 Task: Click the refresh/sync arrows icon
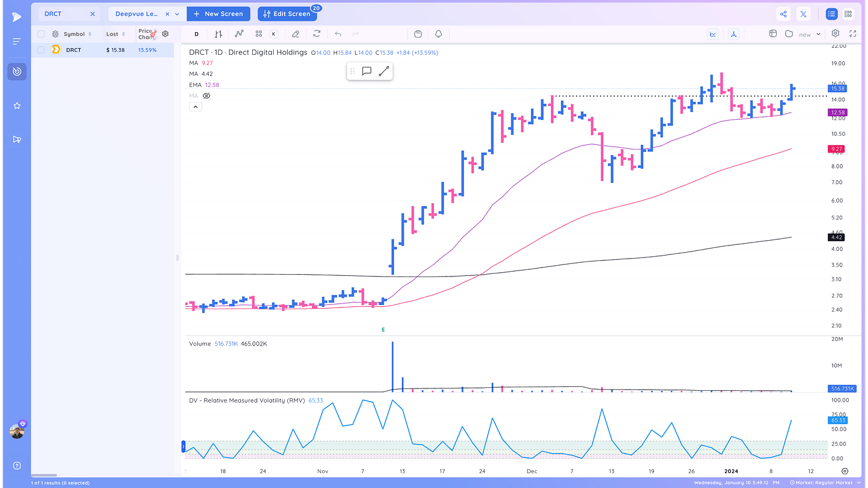[317, 34]
